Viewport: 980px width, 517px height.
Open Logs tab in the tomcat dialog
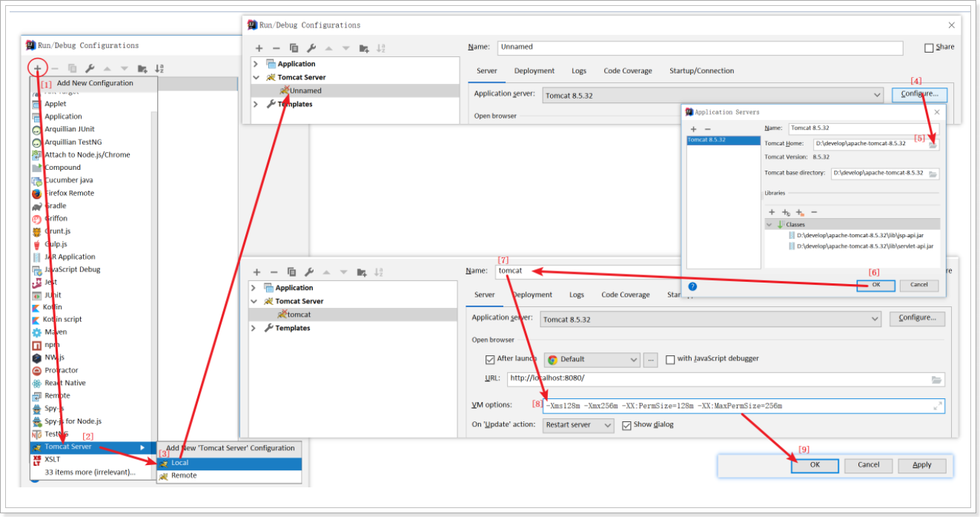click(x=577, y=295)
